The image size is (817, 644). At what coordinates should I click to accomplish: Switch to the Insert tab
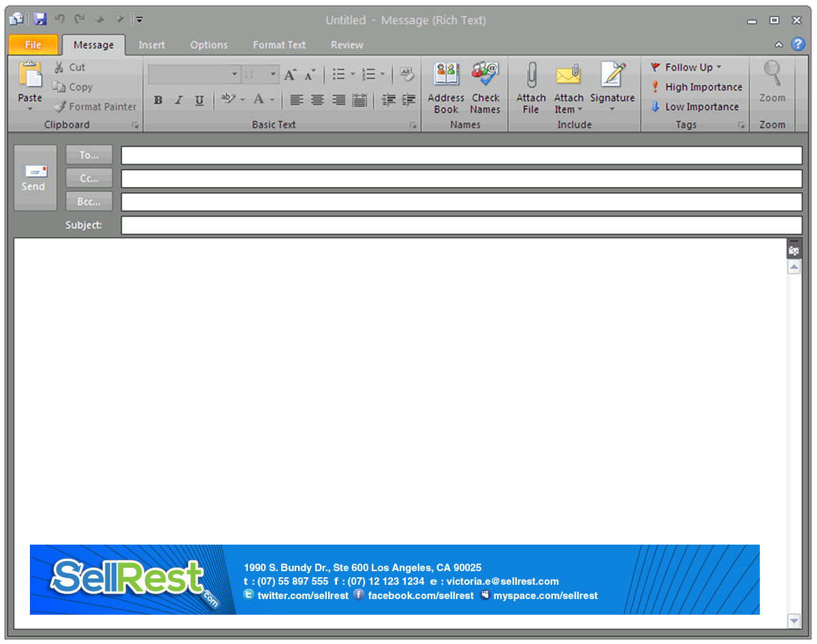click(152, 45)
